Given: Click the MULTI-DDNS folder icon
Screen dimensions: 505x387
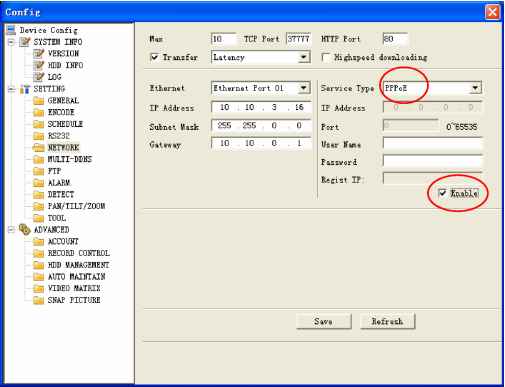Looking at the screenshot, I should click(39, 159).
